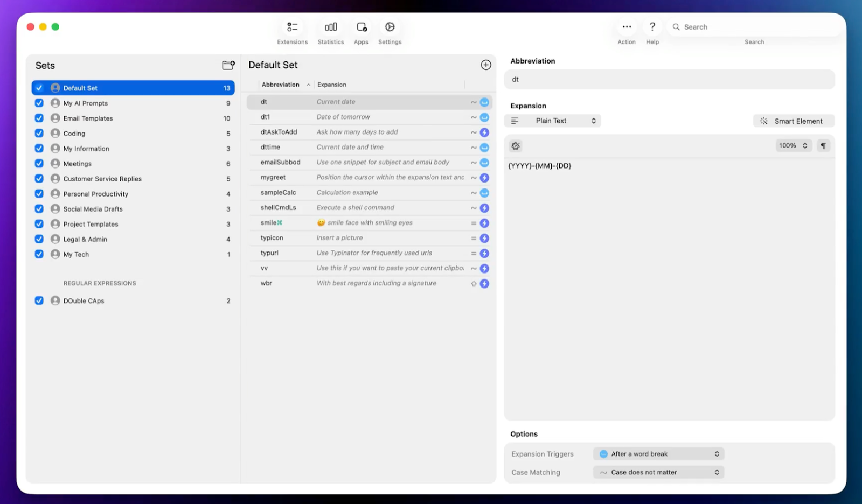
Task: Select the shellCmdLs snippet
Action: point(369,207)
